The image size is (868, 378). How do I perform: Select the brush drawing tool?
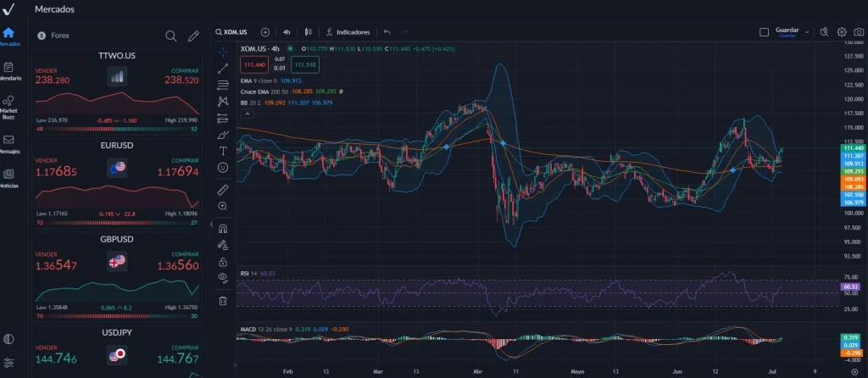223,135
